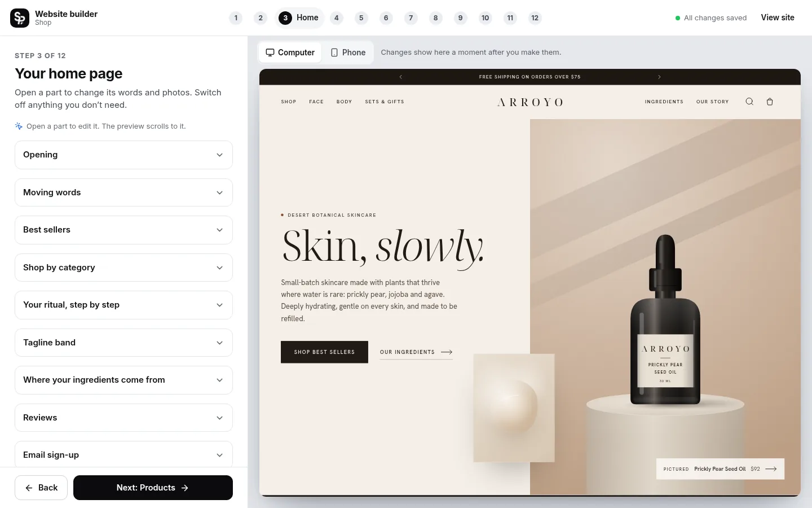812x508 pixels.
Task: Jump to step 11
Action: (510, 18)
